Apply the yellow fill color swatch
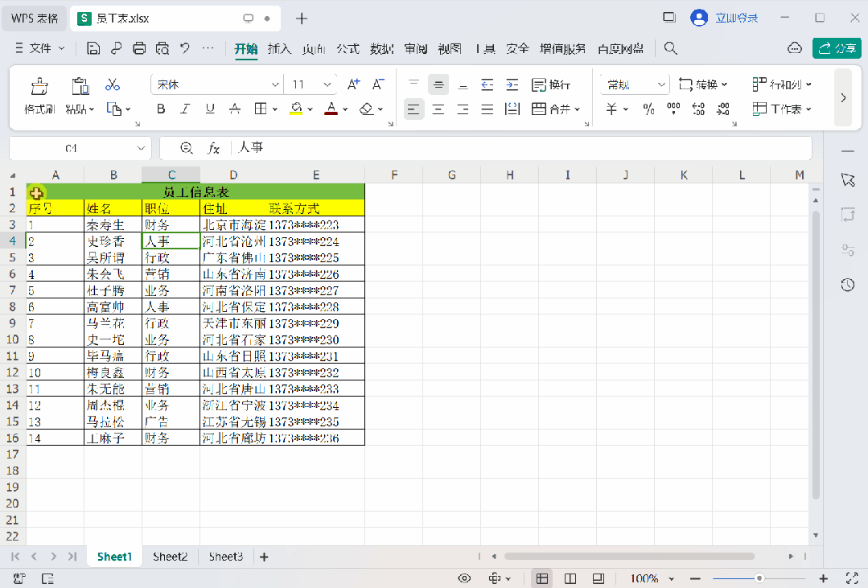The width and height of the screenshot is (868, 588). (x=296, y=109)
